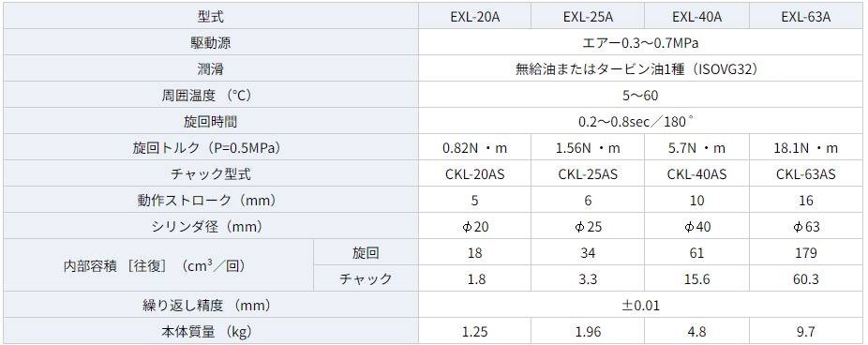868x345 pixels.
Task: Click the チャック sub-row label
Action: pos(366,279)
